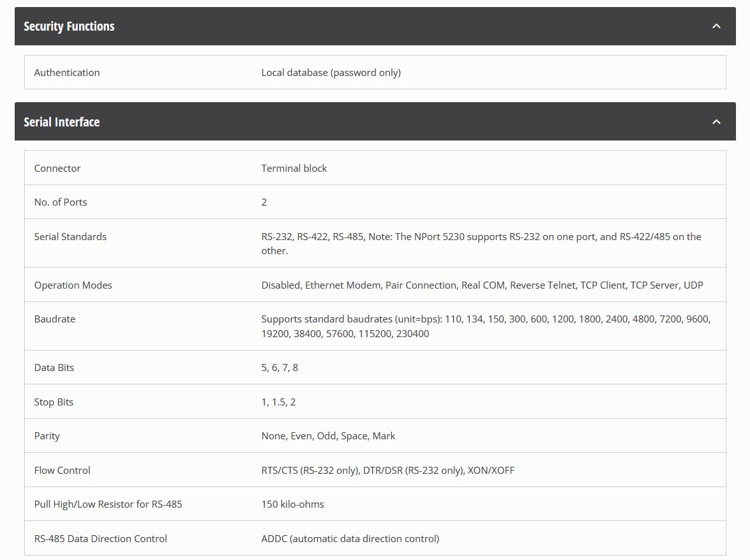Viewport: 750px width, 560px height.
Task: Click the Data Bits row label
Action: pyautogui.click(x=54, y=367)
